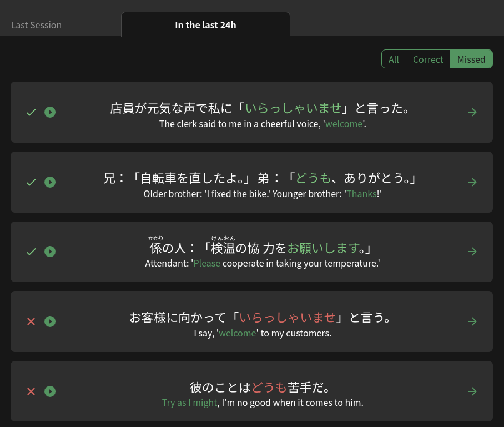Click the red X mark on the customers card

pyautogui.click(x=31, y=321)
